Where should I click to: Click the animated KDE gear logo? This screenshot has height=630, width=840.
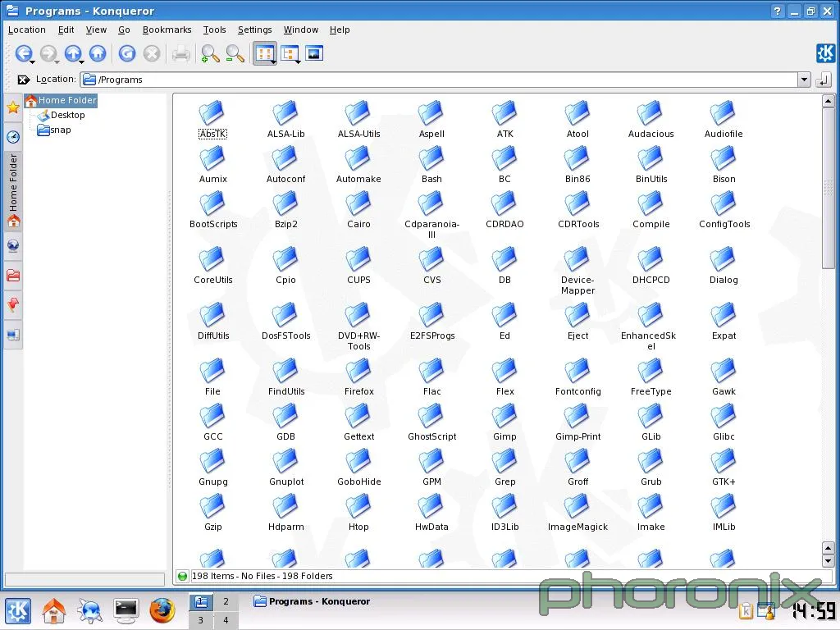825,53
